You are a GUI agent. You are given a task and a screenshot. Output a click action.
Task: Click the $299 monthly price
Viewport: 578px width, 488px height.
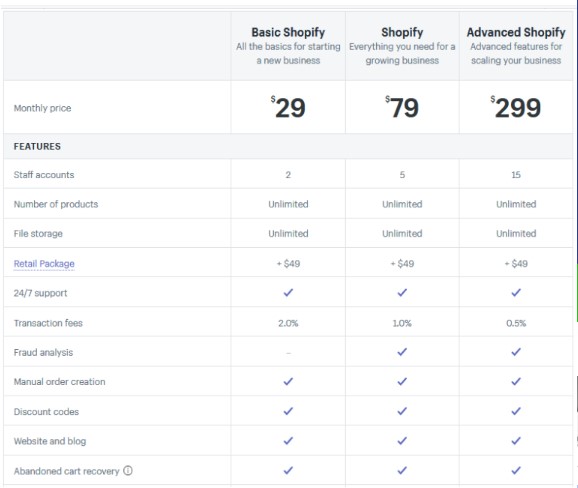click(516, 108)
